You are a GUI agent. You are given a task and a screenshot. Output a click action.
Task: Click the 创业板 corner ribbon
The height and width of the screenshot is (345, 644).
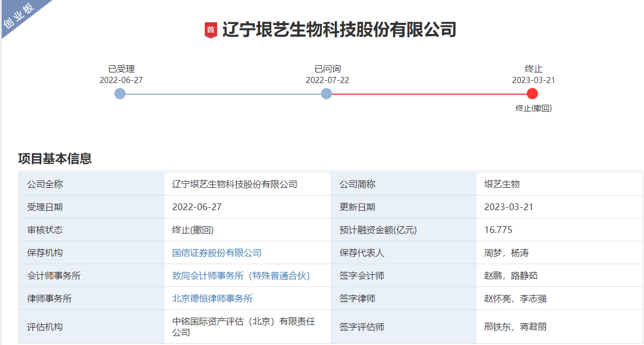tap(19, 16)
